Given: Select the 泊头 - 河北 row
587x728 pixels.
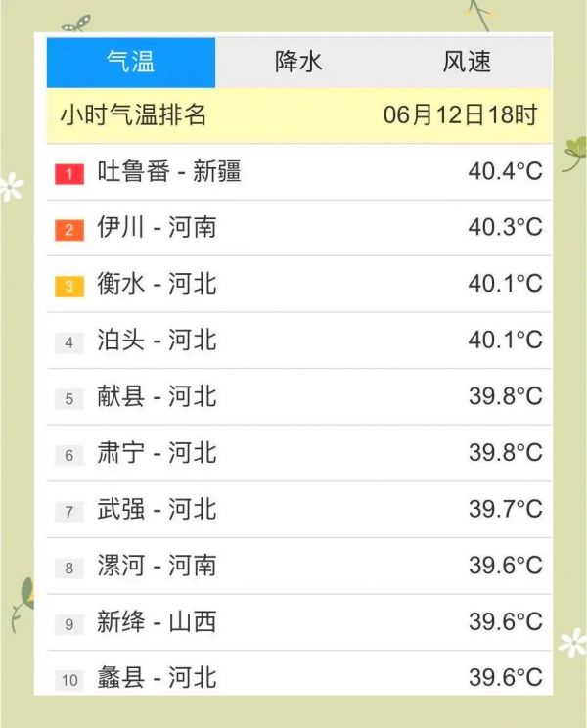Looking at the screenshot, I should coord(299,341).
